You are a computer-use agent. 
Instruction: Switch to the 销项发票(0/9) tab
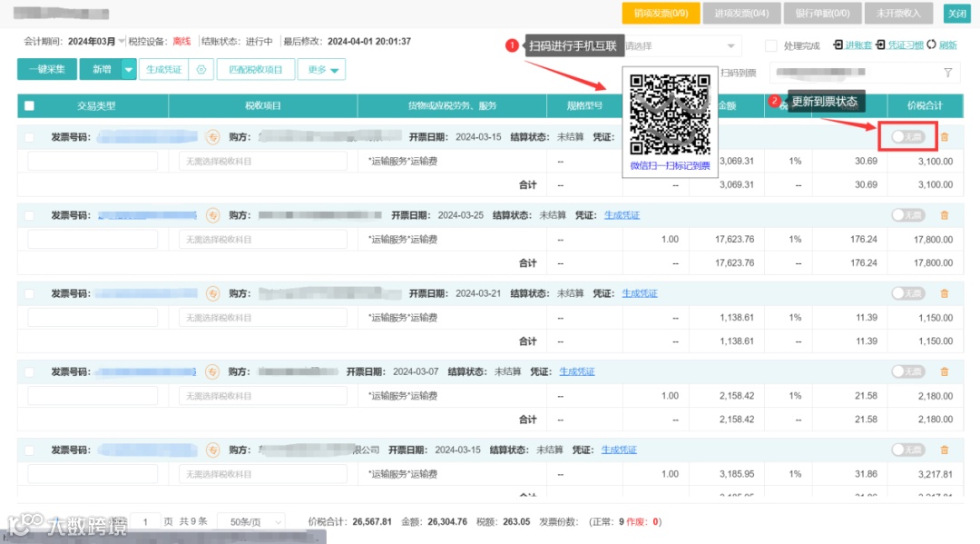point(661,13)
